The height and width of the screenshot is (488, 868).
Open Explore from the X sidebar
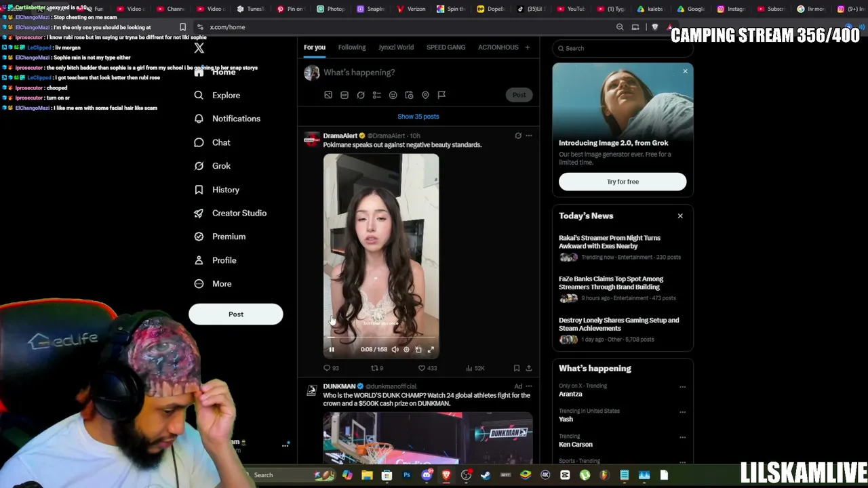coord(218,96)
